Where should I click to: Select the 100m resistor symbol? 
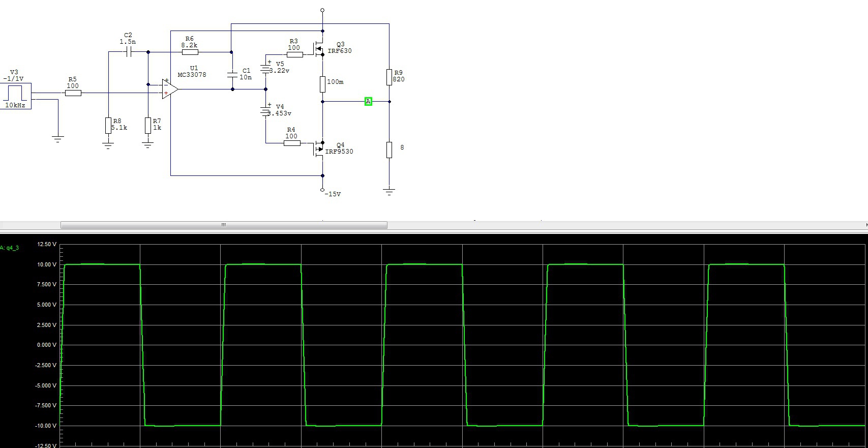tap(322, 84)
